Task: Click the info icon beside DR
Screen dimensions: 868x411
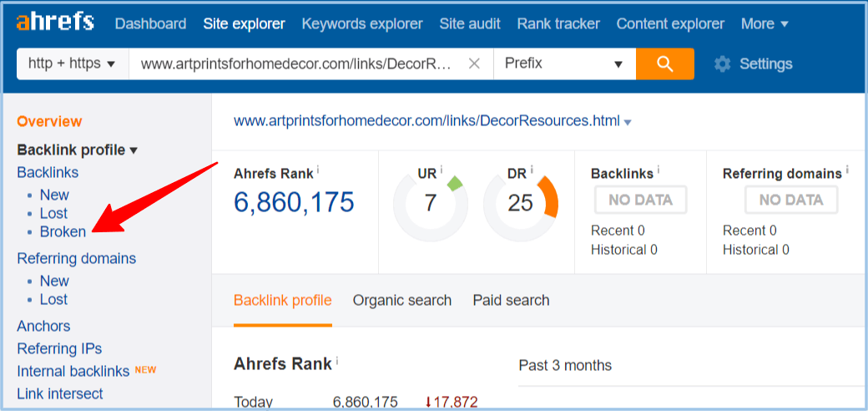Action: (532, 170)
